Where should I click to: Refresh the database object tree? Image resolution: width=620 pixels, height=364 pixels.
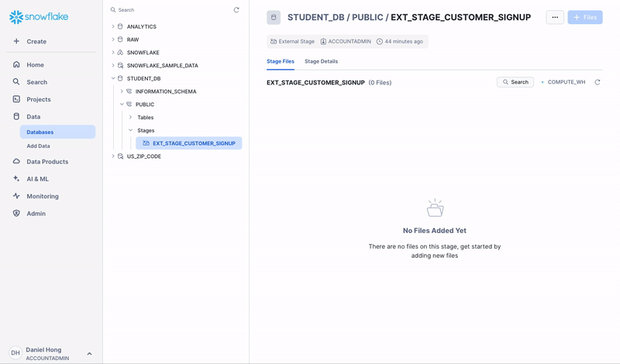236,10
